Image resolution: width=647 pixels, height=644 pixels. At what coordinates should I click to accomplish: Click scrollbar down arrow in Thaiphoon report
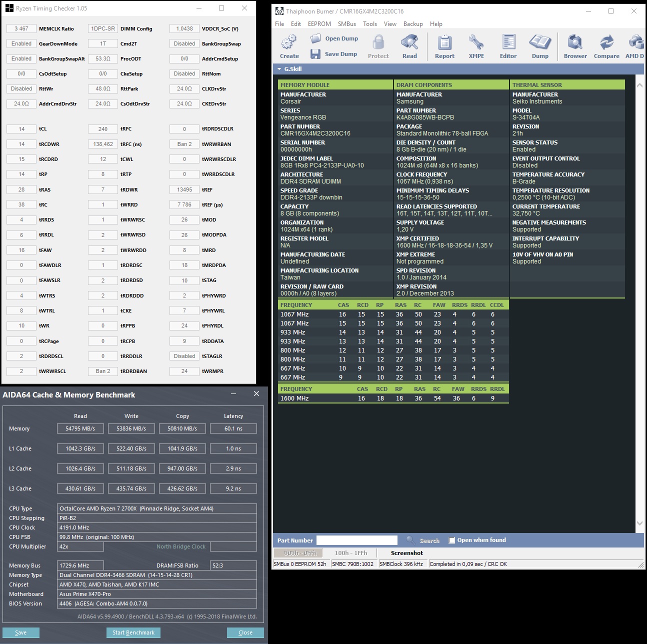[x=639, y=523]
